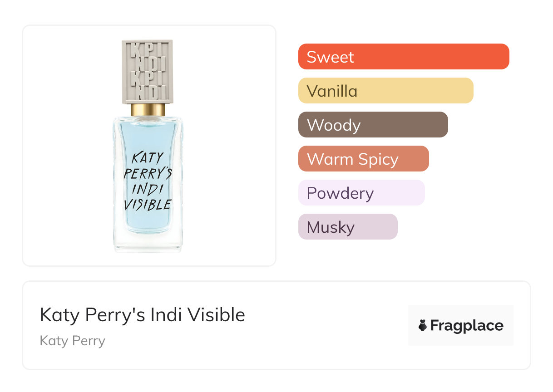Click handwritten KATY on the bottle

pyautogui.click(x=148, y=158)
